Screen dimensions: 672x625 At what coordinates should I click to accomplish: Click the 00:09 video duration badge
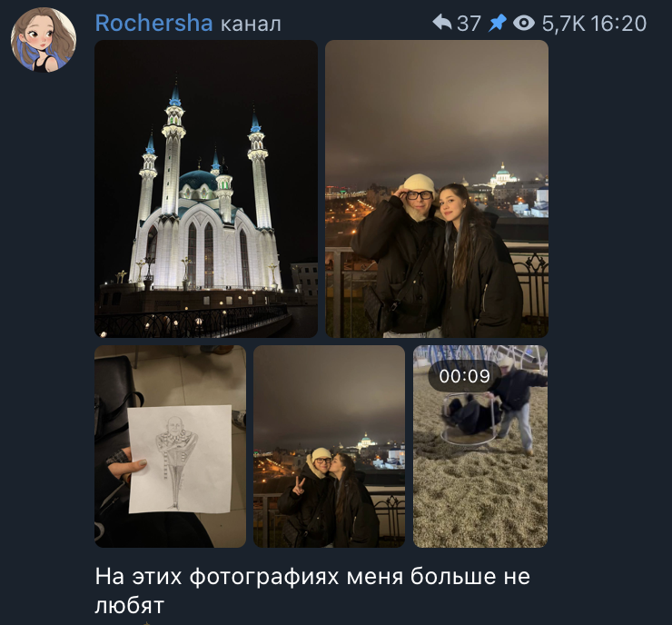click(464, 376)
